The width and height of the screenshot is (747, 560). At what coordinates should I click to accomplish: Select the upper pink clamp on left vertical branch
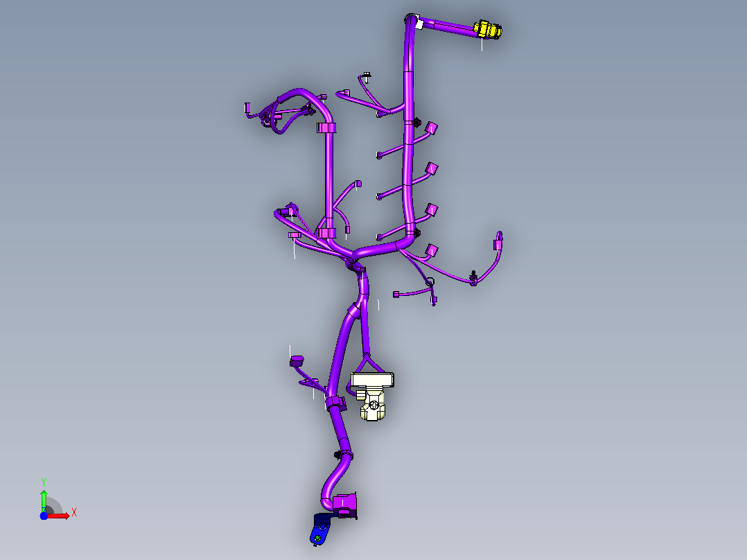tap(326, 128)
